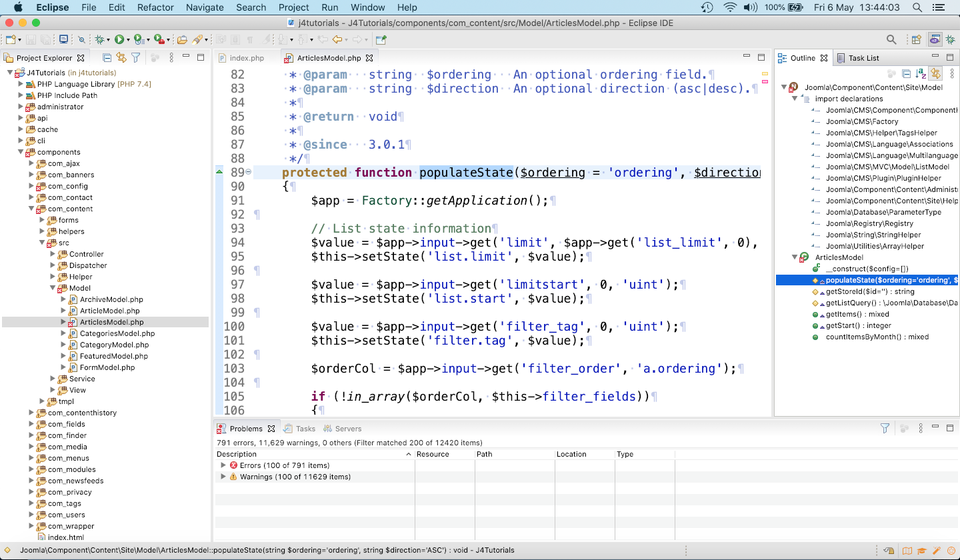Viewport: 960px width, 560px height.
Task: Select index.html in Project Explorer
Action: click(66, 537)
